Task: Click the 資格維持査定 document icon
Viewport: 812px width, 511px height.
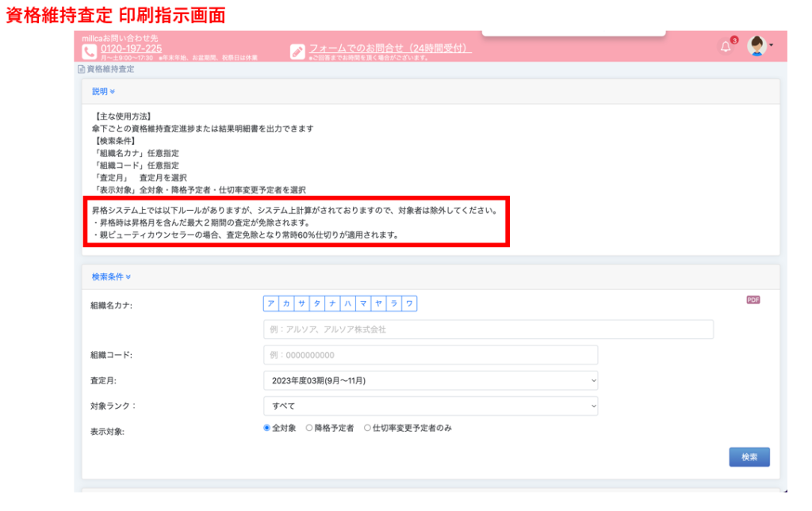Action: [81, 70]
